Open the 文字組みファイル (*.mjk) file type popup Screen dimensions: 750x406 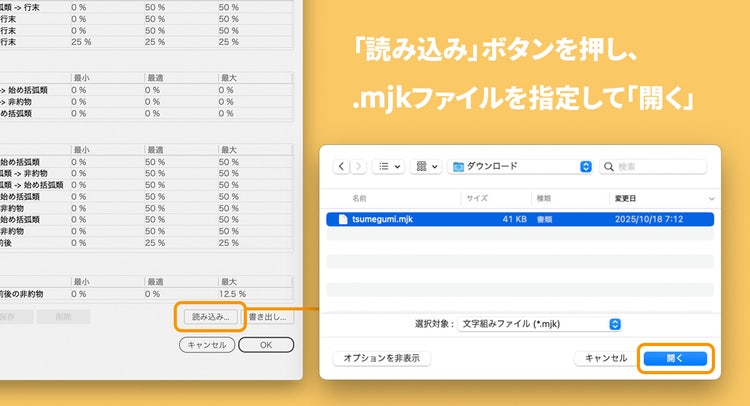(x=540, y=324)
